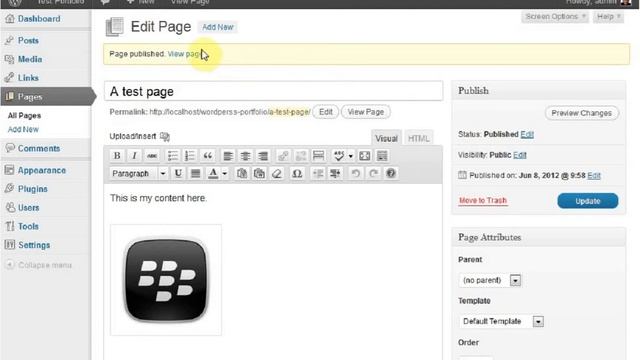This screenshot has width=640, height=360.
Task: Click the Outdent icon
Action: tap(318, 173)
